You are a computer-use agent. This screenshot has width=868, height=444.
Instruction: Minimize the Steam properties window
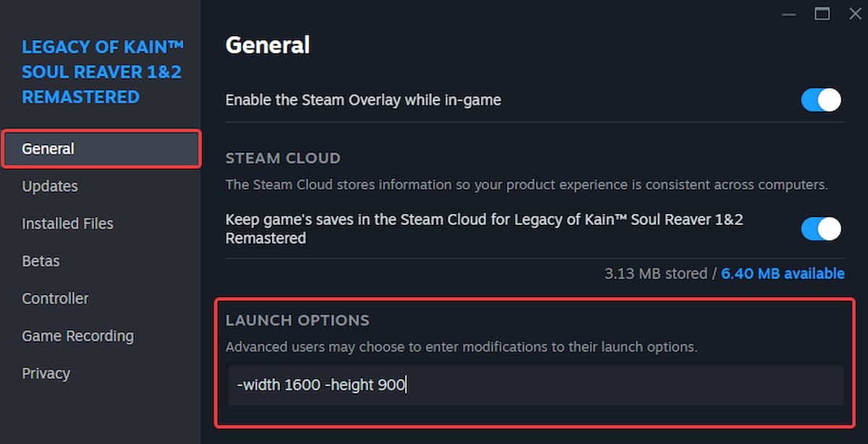tap(789, 14)
